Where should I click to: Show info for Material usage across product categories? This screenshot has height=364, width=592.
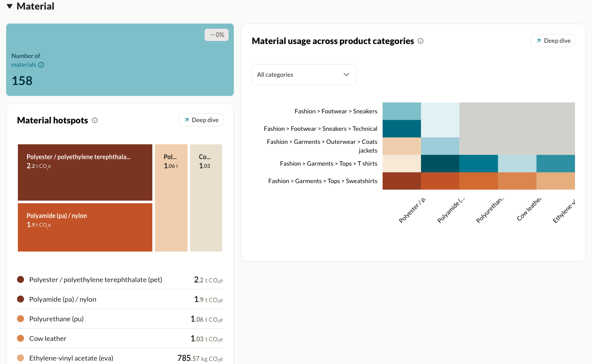[420, 41]
